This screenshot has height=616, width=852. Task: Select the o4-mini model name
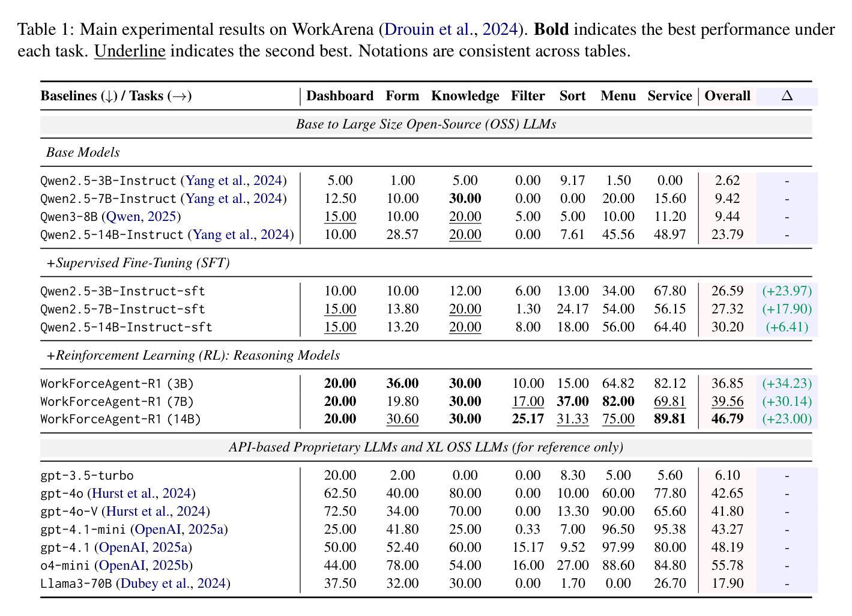[x=65, y=566]
